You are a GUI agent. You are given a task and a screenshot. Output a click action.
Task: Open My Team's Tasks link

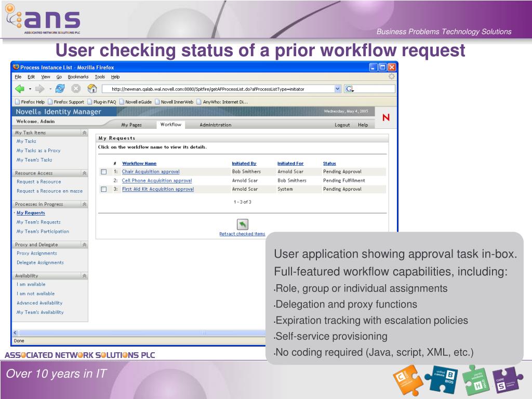[x=34, y=160]
